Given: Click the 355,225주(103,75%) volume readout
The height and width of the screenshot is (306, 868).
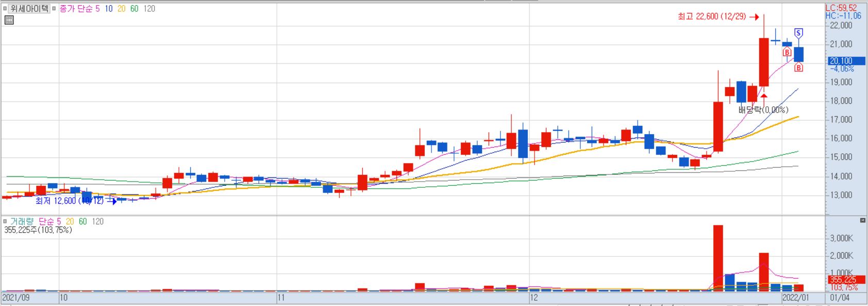Looking at the screenshot, I should click(x=38, y=230).
